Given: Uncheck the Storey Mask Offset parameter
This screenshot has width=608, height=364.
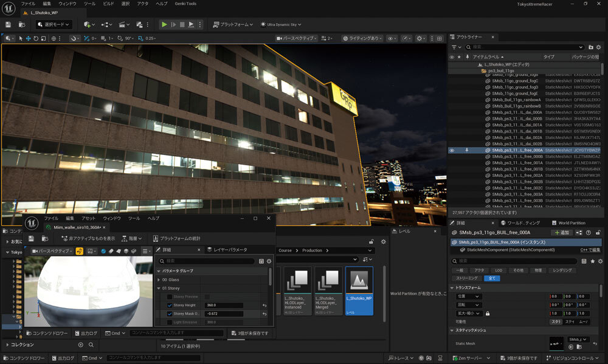Looking at the screenshot, I should pyautogui.click(x=170, y=314).
